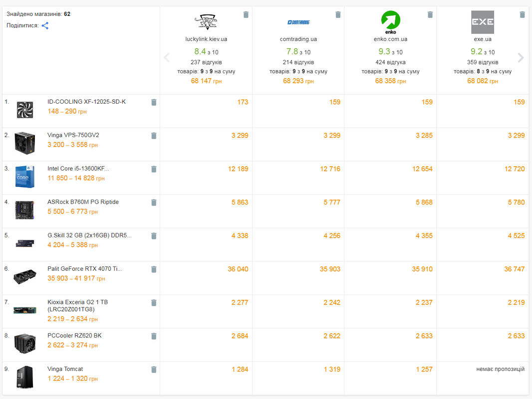Open 424 відгука reviews for enko
Screen dimensions: 532x399
pos(391,62)
